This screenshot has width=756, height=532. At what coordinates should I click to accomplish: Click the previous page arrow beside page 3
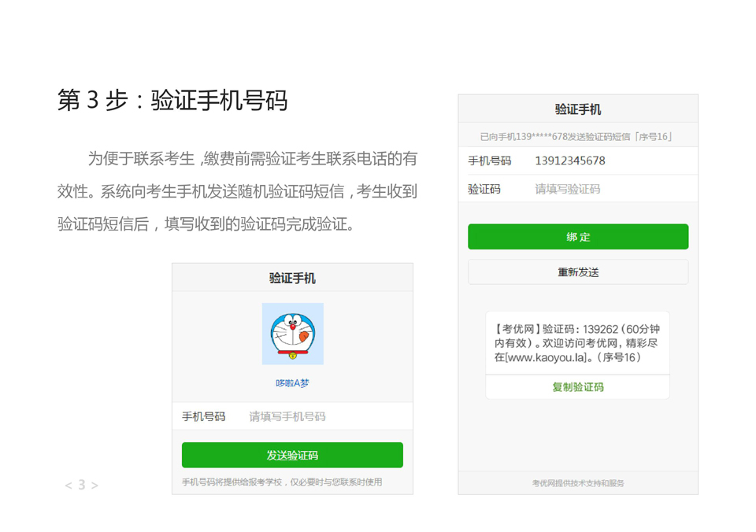pyautogui.click(x=69, y=486)
